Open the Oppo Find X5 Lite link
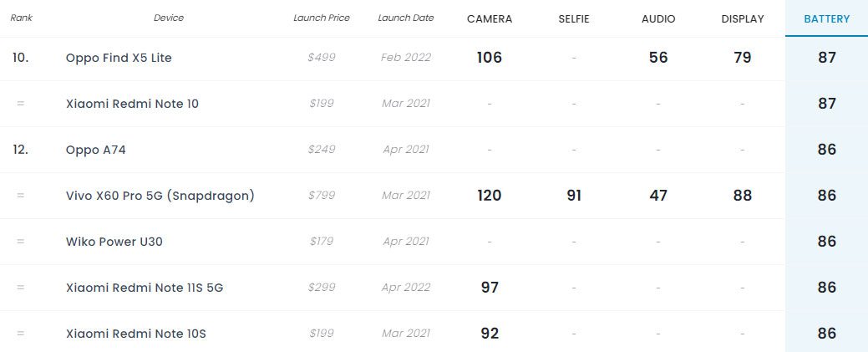 (119, 58)
